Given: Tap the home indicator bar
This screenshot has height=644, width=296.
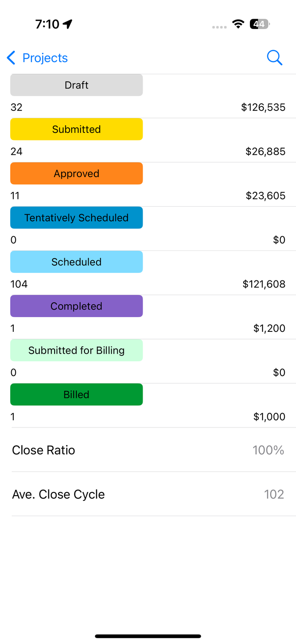Looking at the screenshot, I should [148, 636].
